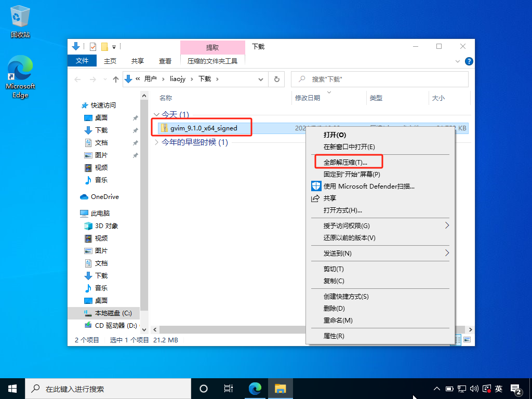The height and width of the screenshot is (399, 532).
Task: Expand the 今年的早些时候 (1) group
Action: (156, 142)
